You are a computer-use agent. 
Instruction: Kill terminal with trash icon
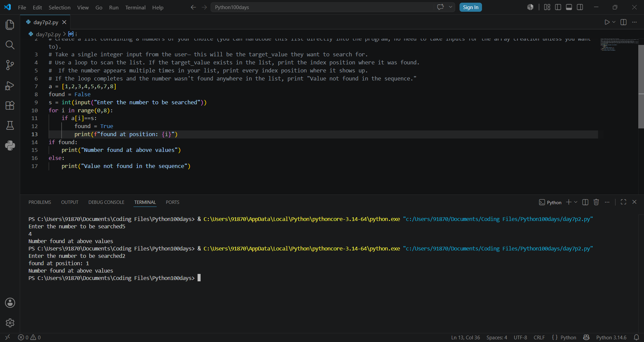(596, 202)
